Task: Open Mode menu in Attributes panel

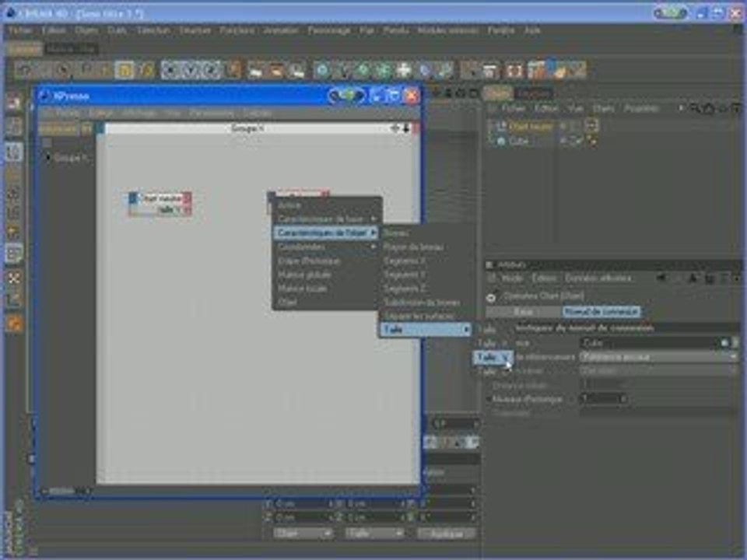Action: (512, 278)
